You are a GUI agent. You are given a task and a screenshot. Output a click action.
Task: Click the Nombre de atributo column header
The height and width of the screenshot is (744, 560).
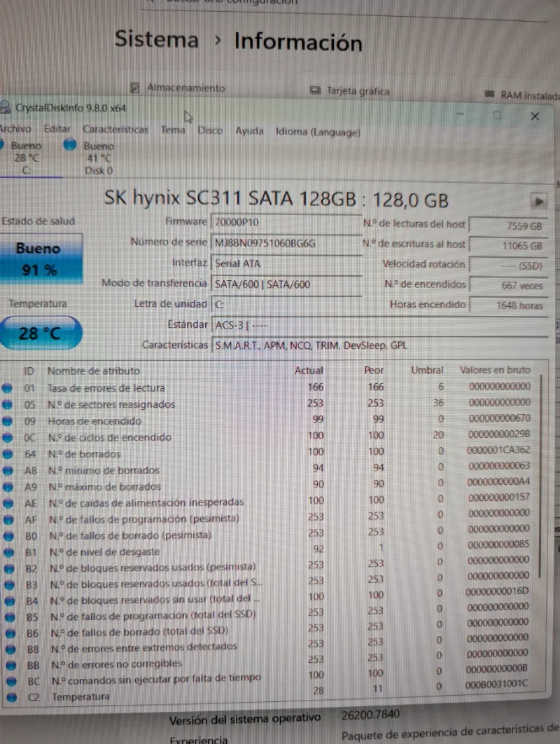(x=93, y=371)
